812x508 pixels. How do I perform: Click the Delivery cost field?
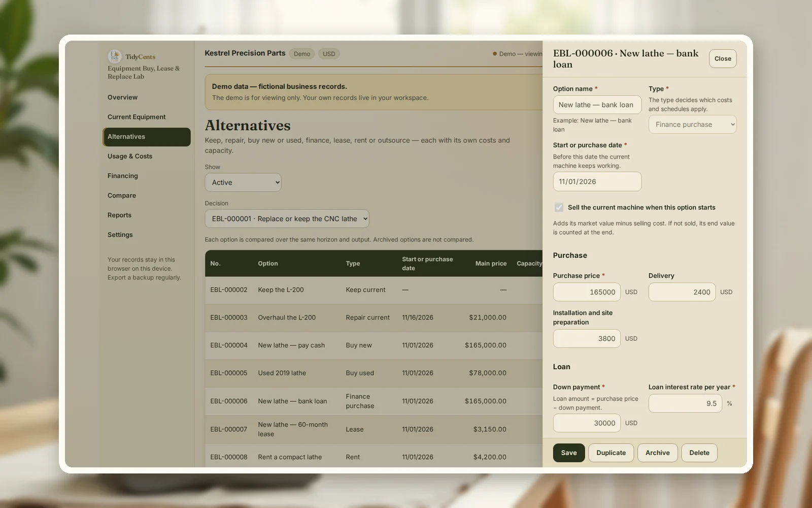pos(682,292)
